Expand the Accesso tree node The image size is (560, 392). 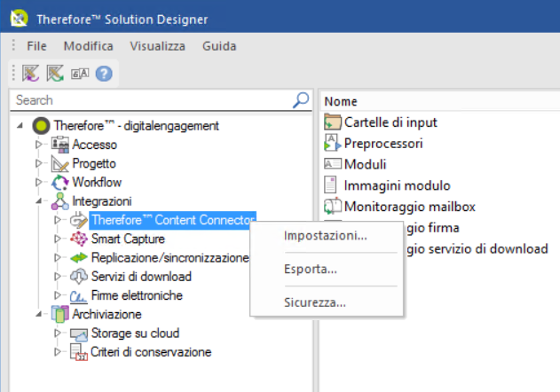[38, 144]
